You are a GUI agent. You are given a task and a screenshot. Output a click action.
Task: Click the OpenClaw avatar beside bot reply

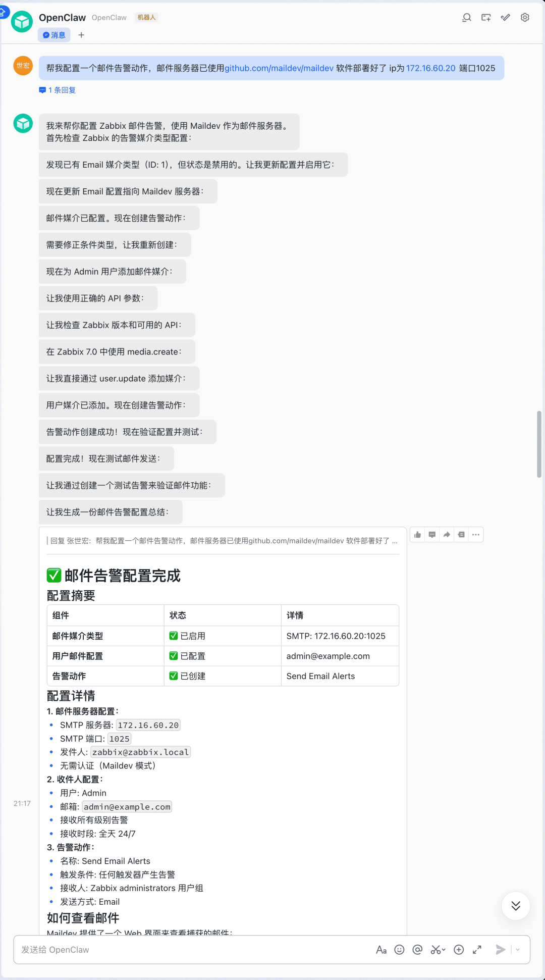(23, 123)
